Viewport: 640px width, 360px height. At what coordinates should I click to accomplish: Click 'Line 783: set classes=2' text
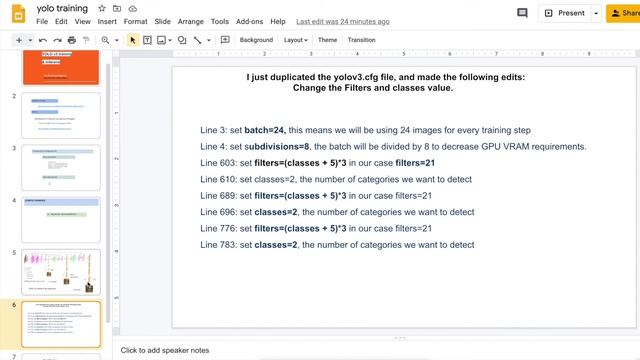337,244
